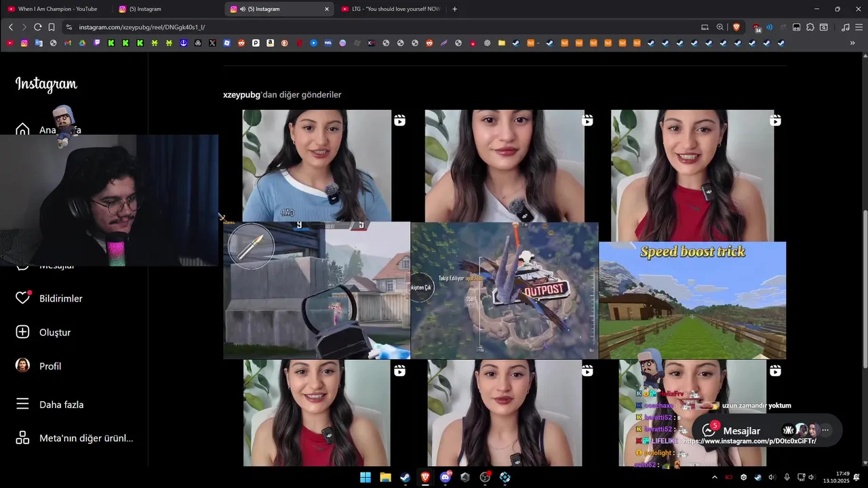
Task: Open the X bookmark in bookmarks bar
Action: coord(212,43)
